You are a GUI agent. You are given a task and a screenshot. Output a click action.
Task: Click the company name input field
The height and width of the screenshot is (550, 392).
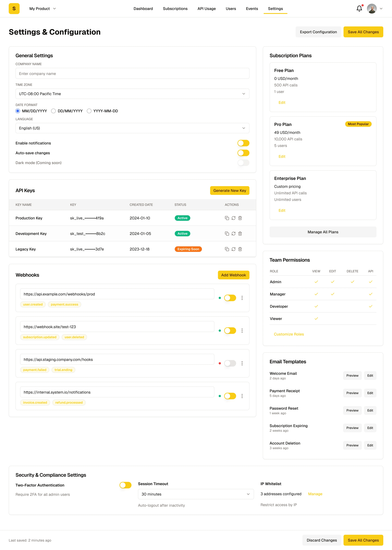pyautogui.click(x=132, y=73)
